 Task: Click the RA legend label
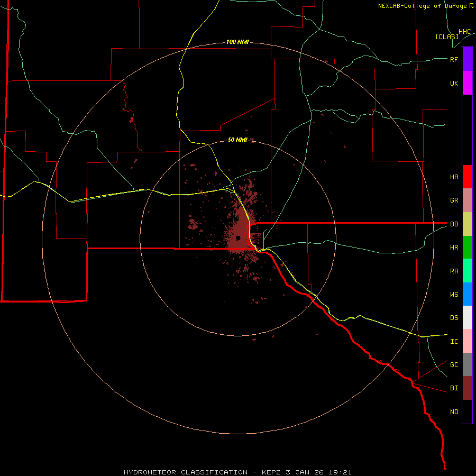point(454,271)
